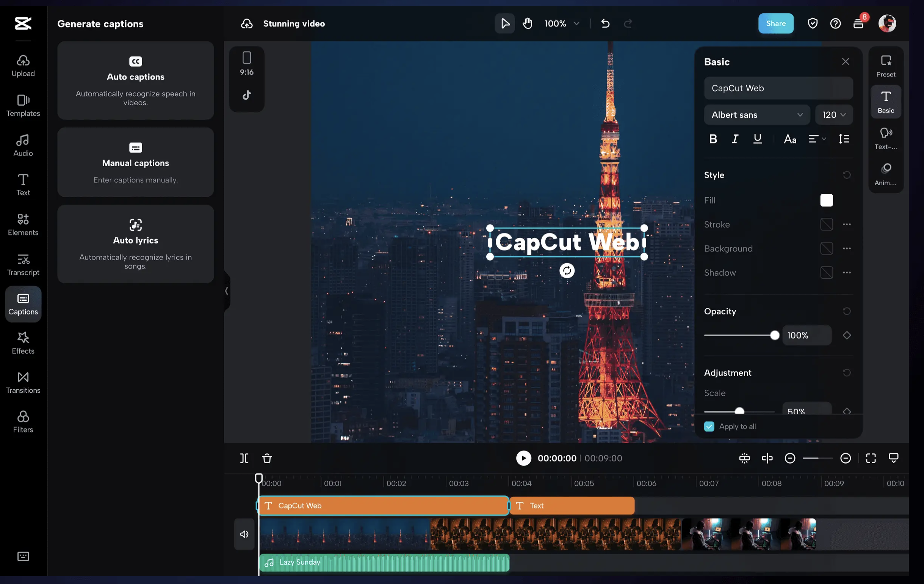Click the undo arrow

pos(605,23)
